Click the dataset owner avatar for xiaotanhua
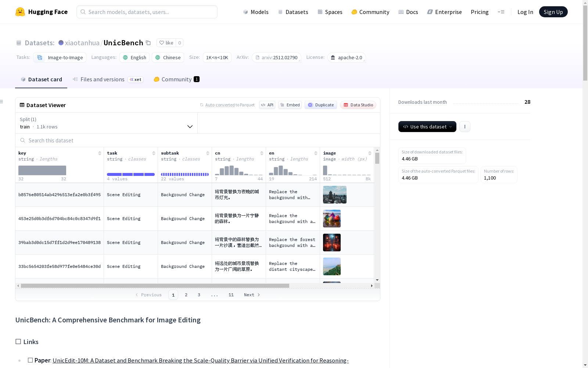This screenshot has width=588, height=368. (61, 43)
